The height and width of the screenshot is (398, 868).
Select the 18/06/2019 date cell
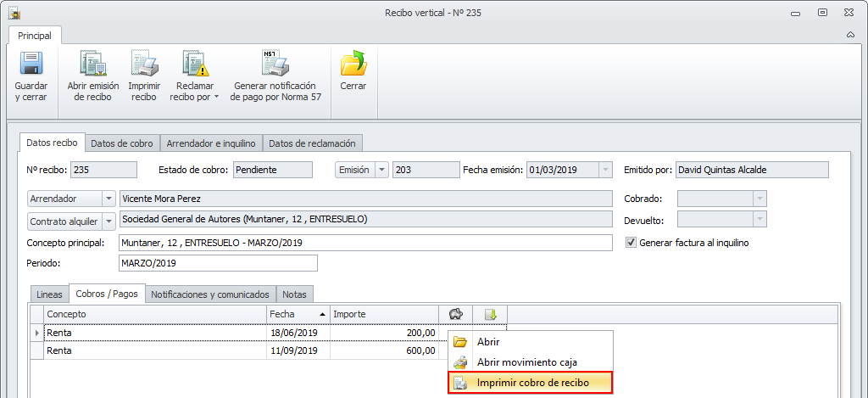[x=298, y=333]
